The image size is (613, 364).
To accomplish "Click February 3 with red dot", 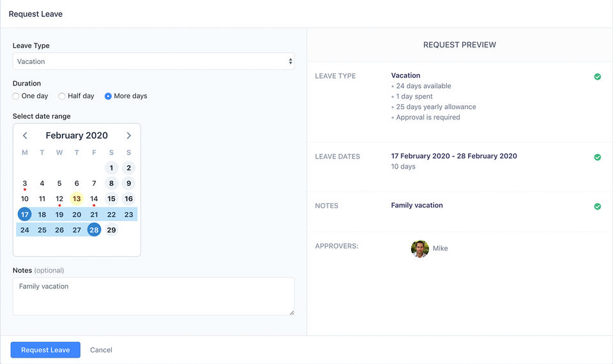I will pyautogui.click(x=25, y=183).
